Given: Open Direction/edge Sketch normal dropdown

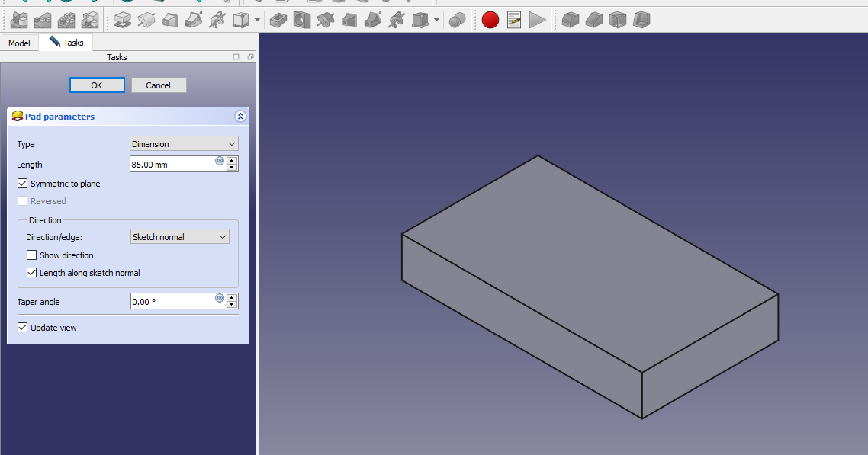Looking at the screenshot, I should click(180, 237).
